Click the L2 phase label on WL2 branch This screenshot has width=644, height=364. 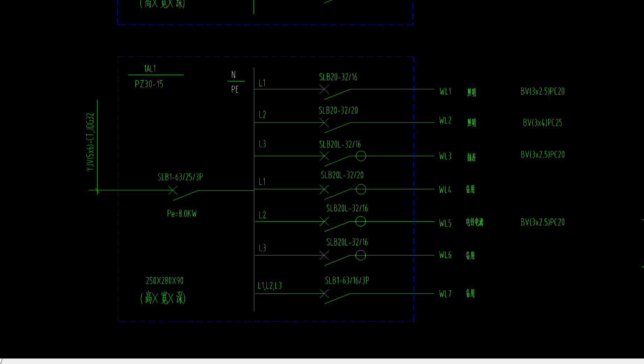[262, 114]
